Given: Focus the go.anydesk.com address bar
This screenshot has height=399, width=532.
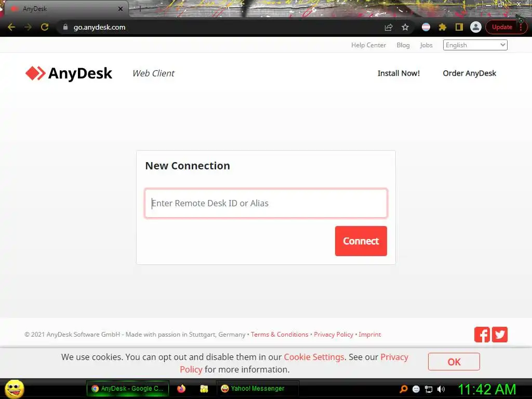Looking at the screenshot, I should tap(217, 27).
